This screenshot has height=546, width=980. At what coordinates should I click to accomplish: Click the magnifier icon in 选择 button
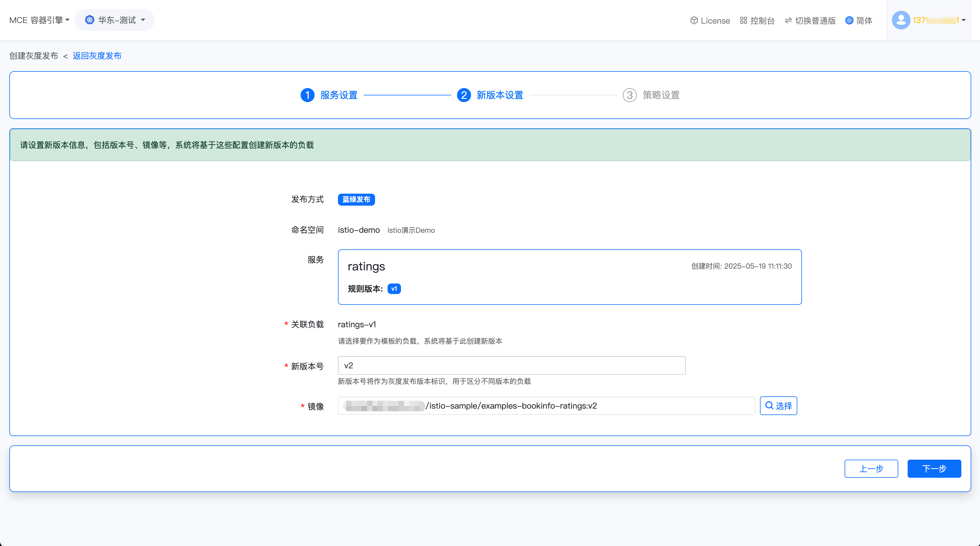coord(769,405)
